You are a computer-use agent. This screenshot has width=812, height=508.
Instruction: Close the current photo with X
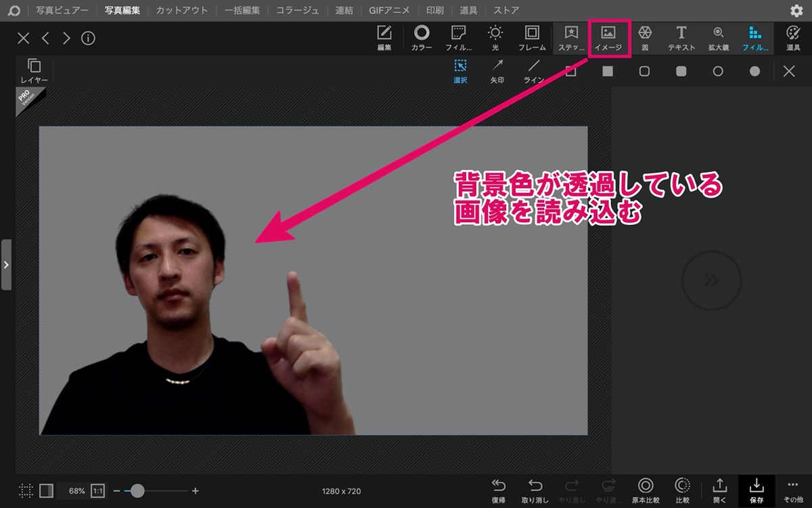point(24,39)
